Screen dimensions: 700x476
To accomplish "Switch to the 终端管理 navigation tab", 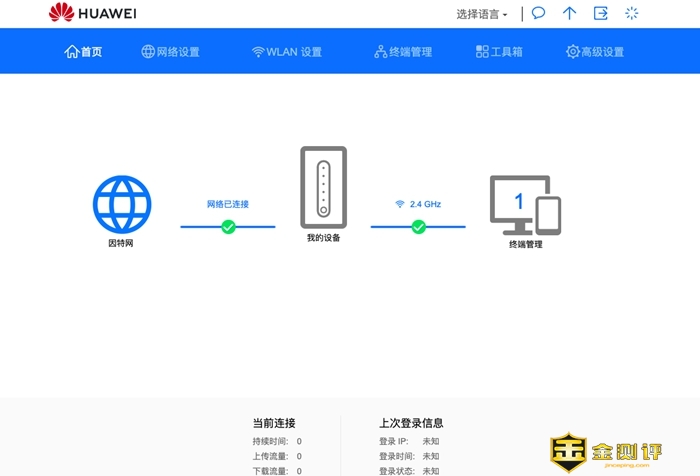I will (402, 51).
